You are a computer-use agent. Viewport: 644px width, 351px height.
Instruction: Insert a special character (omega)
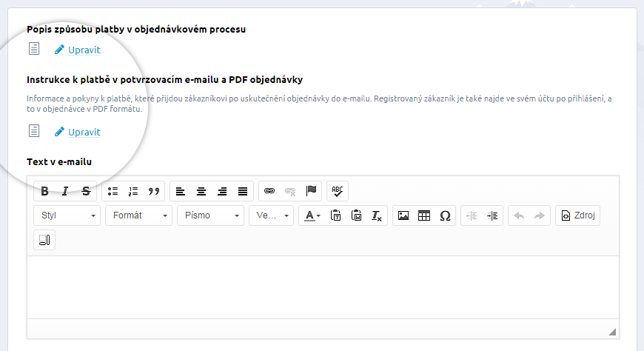tap(445, 215)
